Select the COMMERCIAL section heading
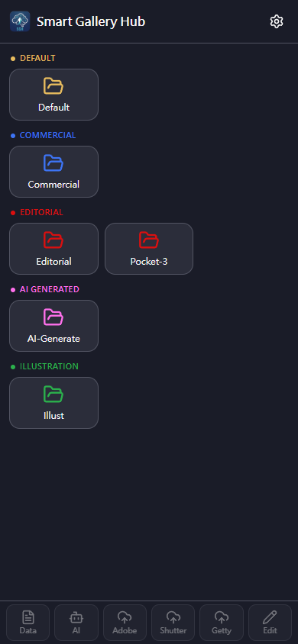Screen dimensions: 298x644 [47, 135]
